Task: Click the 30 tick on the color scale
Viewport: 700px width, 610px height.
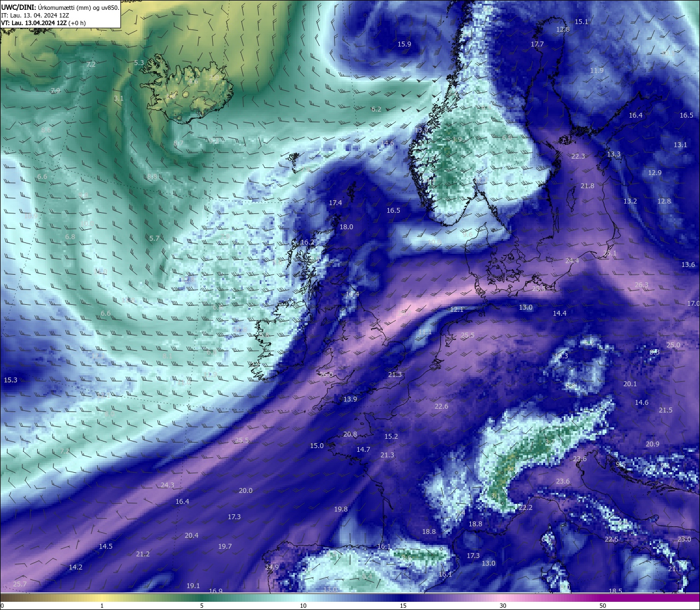Action: click(x=502, y=606)
